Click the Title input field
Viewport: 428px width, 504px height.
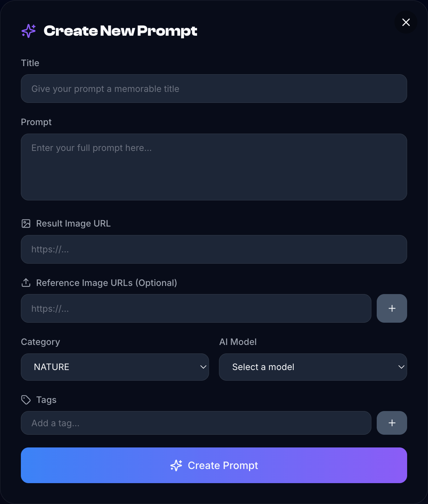[214, 89]
